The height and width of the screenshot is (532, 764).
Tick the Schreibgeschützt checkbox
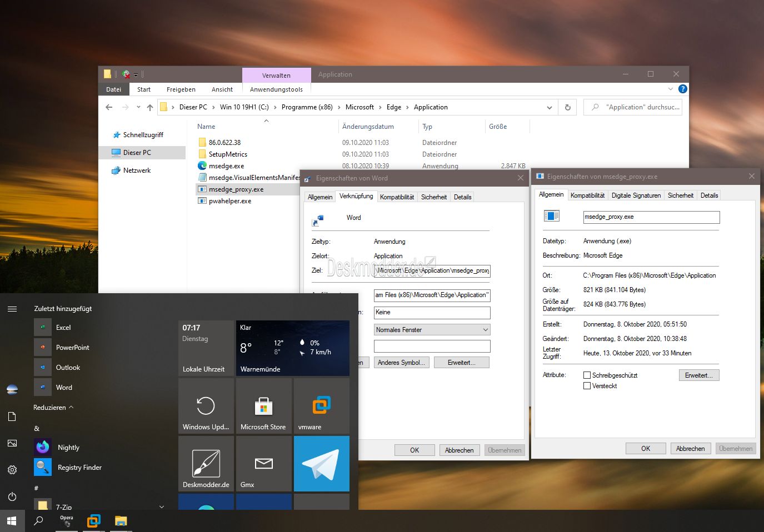tap(587, 375)
